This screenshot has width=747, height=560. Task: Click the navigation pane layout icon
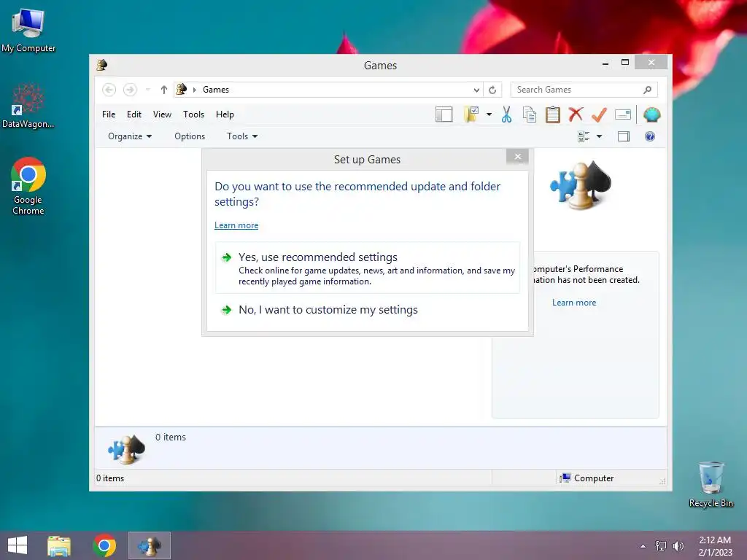click(444, 114)
